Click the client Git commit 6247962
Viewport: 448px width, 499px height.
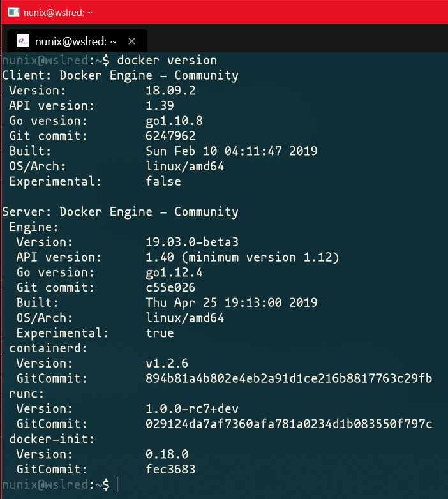(x=170, y=136)
